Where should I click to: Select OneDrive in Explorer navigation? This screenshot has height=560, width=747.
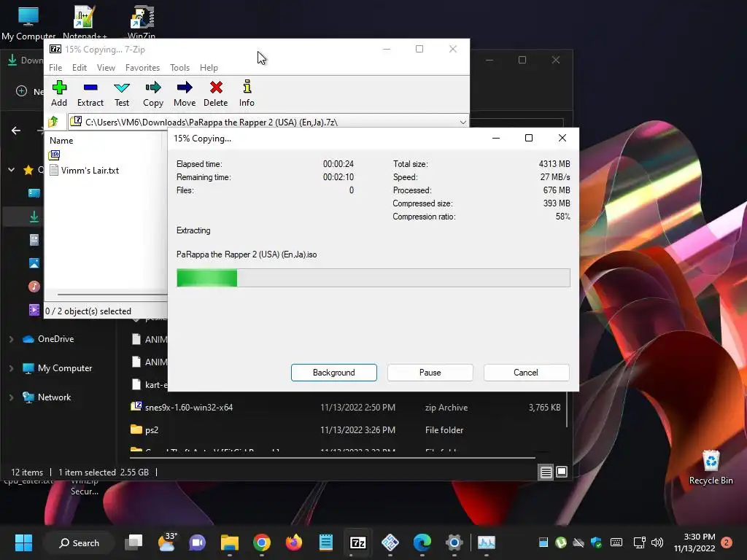48,339
